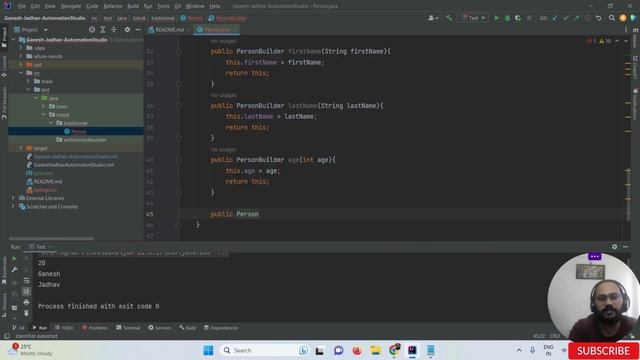Image resolution: width=640 pixels, height=360 pixels.
Task: Toggle scroll to end icon in Run console
Action: tap(26, 291)
